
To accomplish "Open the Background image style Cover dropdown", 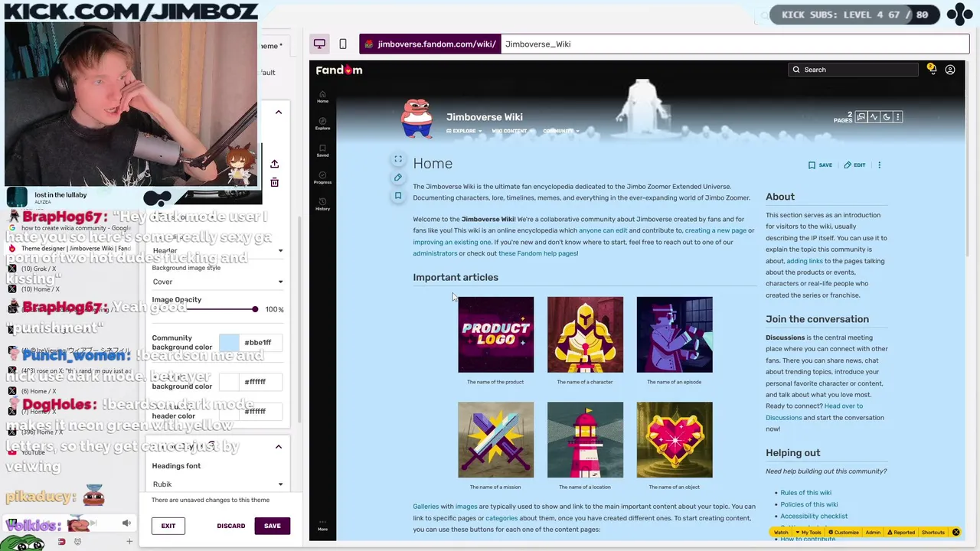I will (x=217, y=282).
